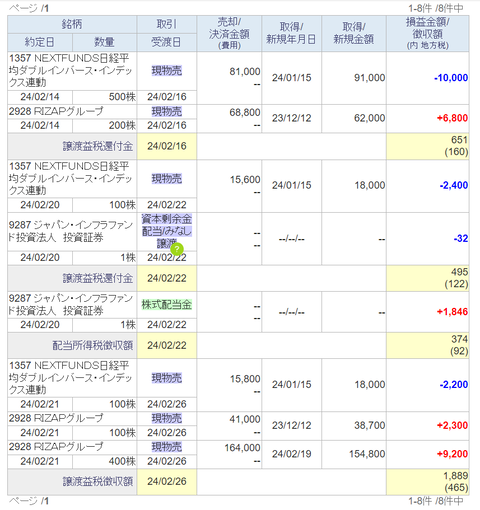480x510 pixels.
Task: Click the +1,846 dividend amount
Action: pyautogui.click(x=452, y=312)
